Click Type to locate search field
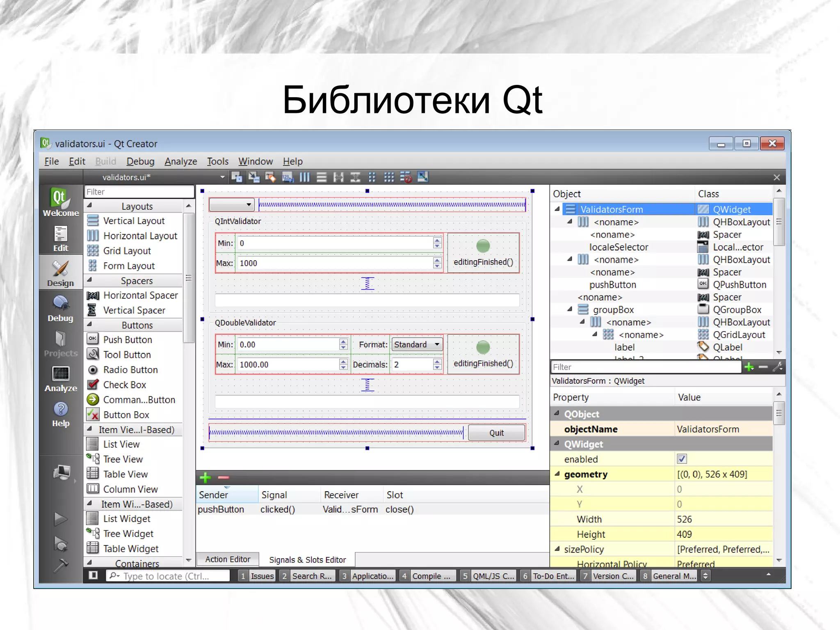Viewport: 840px width, 630px height. pyautogui.click(x=168, y=576)
